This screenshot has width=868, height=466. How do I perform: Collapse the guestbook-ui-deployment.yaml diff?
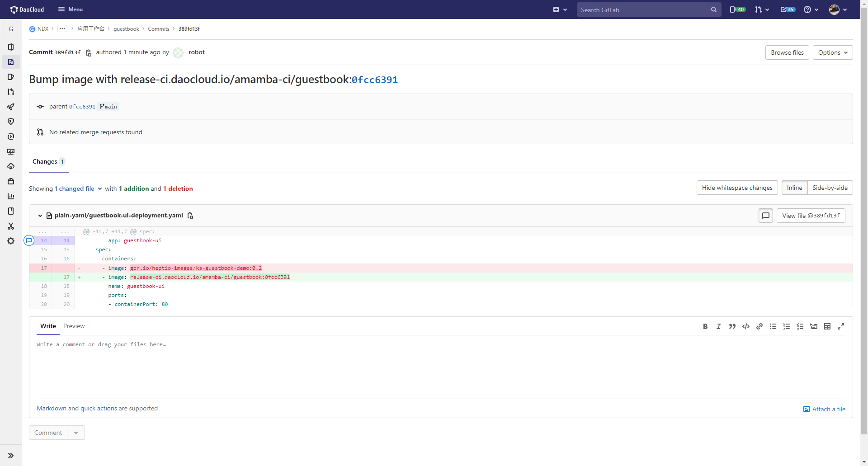(40, 216)
